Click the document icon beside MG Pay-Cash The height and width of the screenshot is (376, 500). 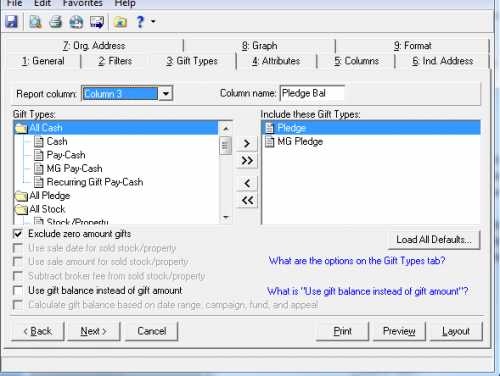(39, 169)
